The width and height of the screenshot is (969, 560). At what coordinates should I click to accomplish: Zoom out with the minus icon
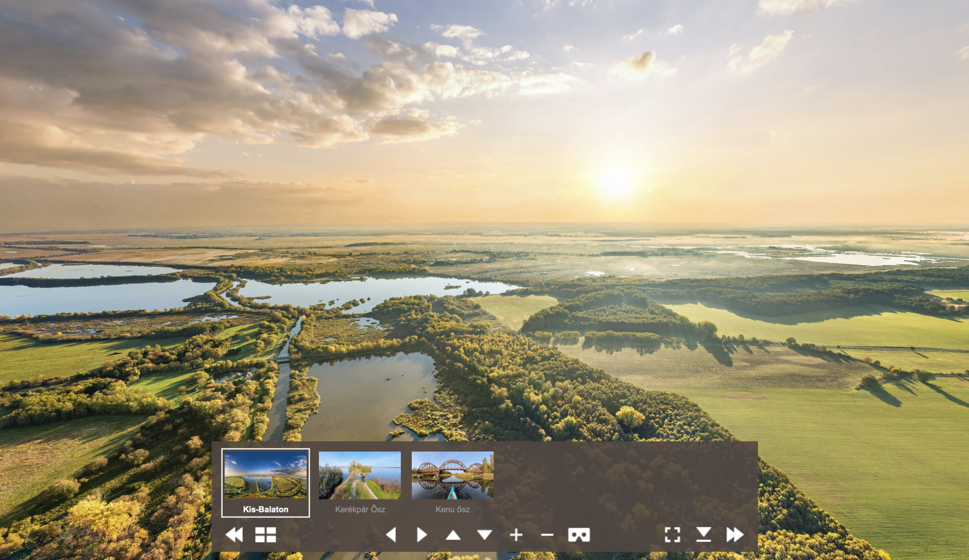[x=547, y=535]
